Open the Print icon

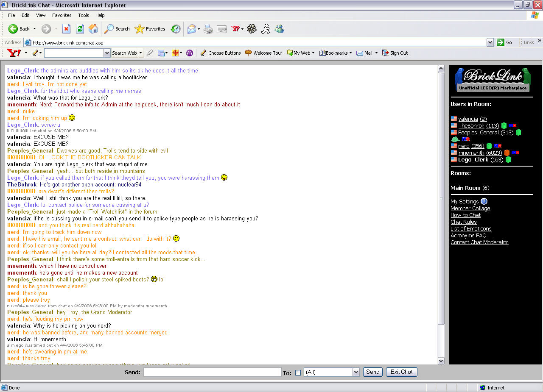point(208,29)
